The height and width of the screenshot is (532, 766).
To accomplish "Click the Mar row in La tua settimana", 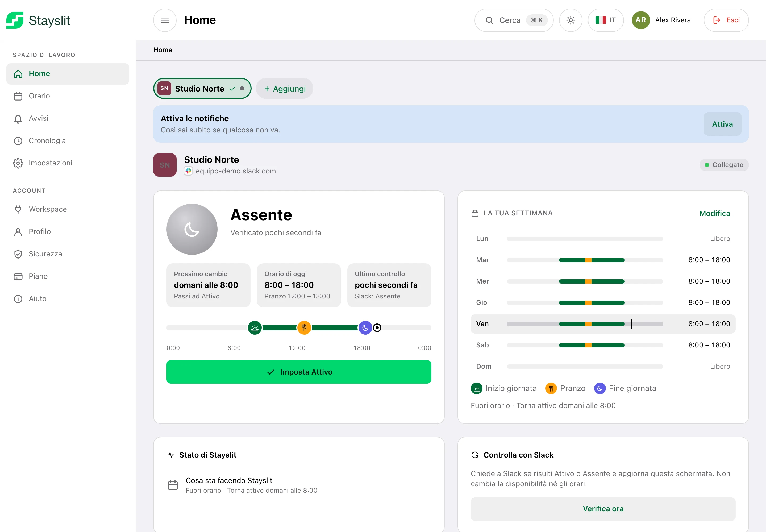I will [603, 260].
